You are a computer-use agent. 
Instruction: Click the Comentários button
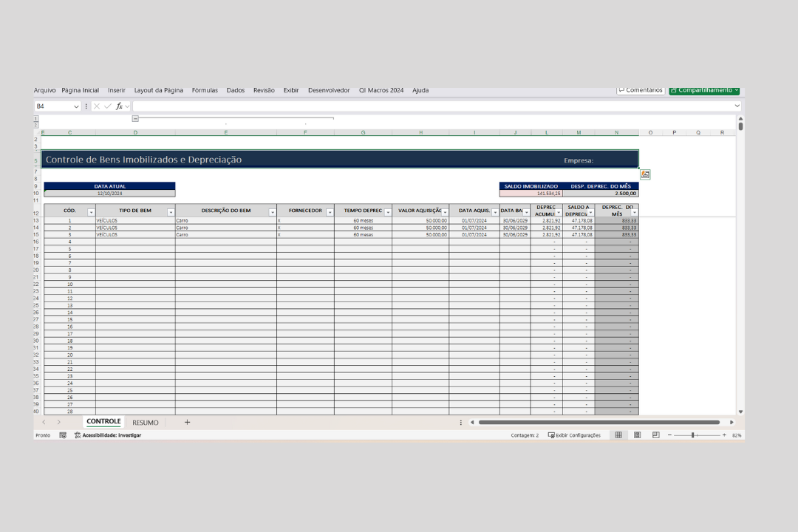(641, 89)
